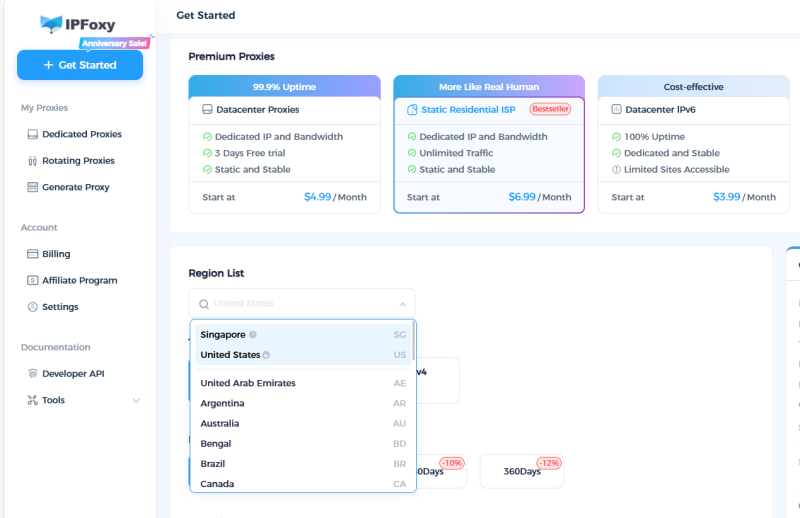Image resolution: width=800 pixels, height=518 pixels.
Task: Click the -12% discount badge
Action: 549,463
